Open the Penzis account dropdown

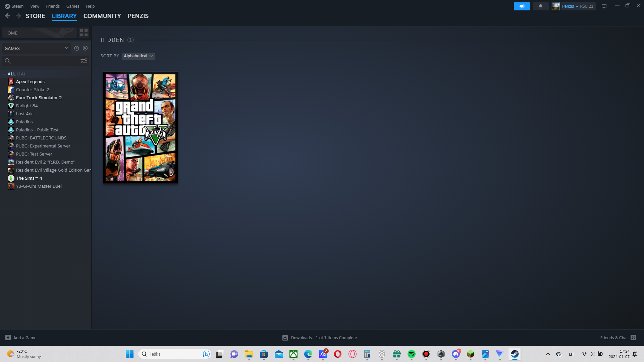tap(570, 6)
